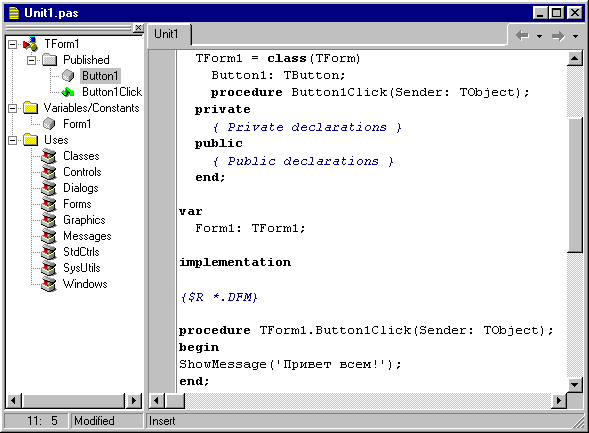This screenshot has width=589, height=433.
Task: Click the editor vertical scrollbar thumb
Action: pyautogui.click(x=575, y=184)
